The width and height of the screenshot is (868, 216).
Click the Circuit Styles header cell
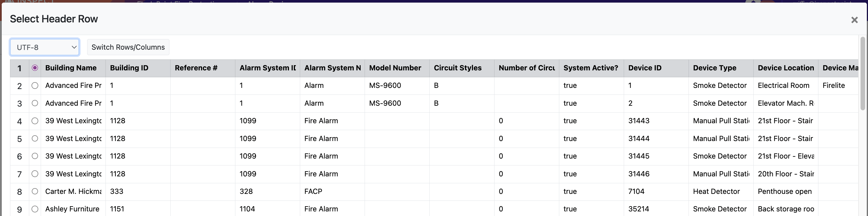462,68
